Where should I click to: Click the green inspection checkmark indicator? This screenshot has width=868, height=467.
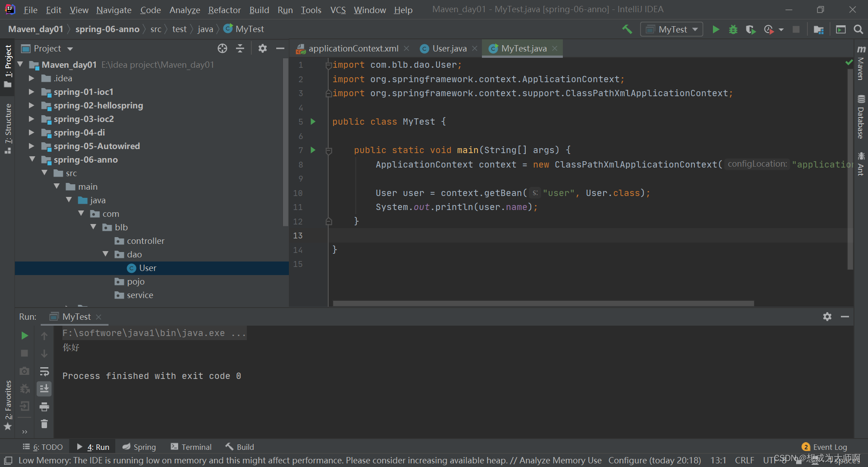[x=849, y=63]
